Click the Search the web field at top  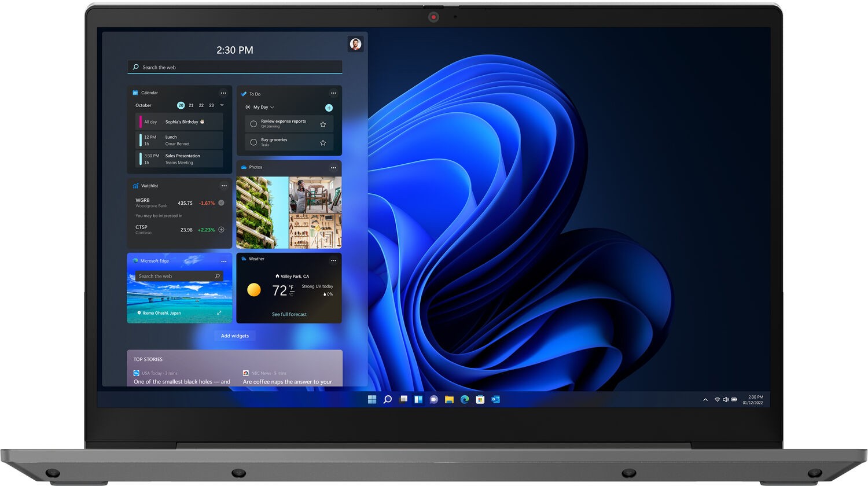[235, 67]
